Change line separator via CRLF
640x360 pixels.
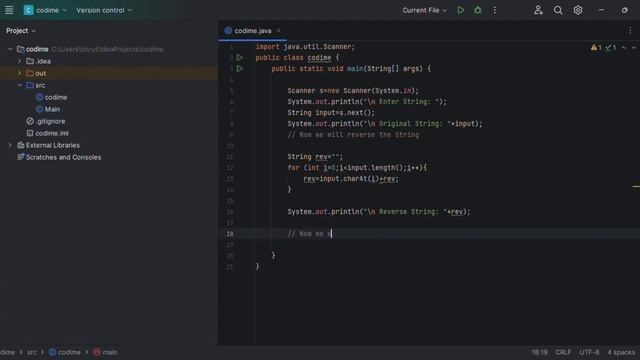[563, 352]
